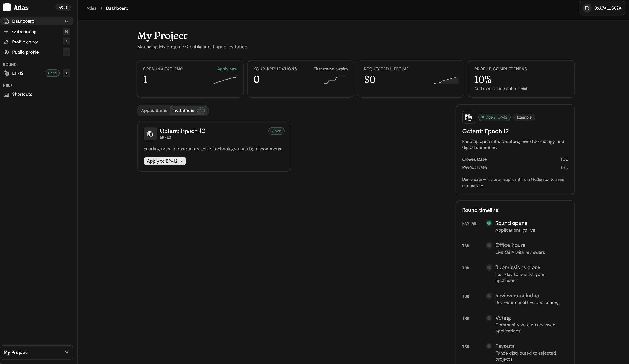The height and width of the screenshot is (364, 629).
Task: Click the sidebar Open badge next to EP-12
Action: tap(52, 73)
